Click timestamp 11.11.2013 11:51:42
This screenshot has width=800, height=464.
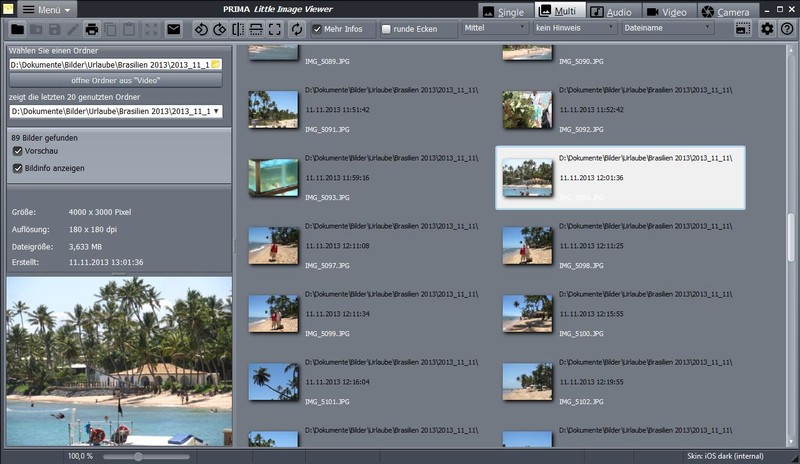[x=337, y=110]
